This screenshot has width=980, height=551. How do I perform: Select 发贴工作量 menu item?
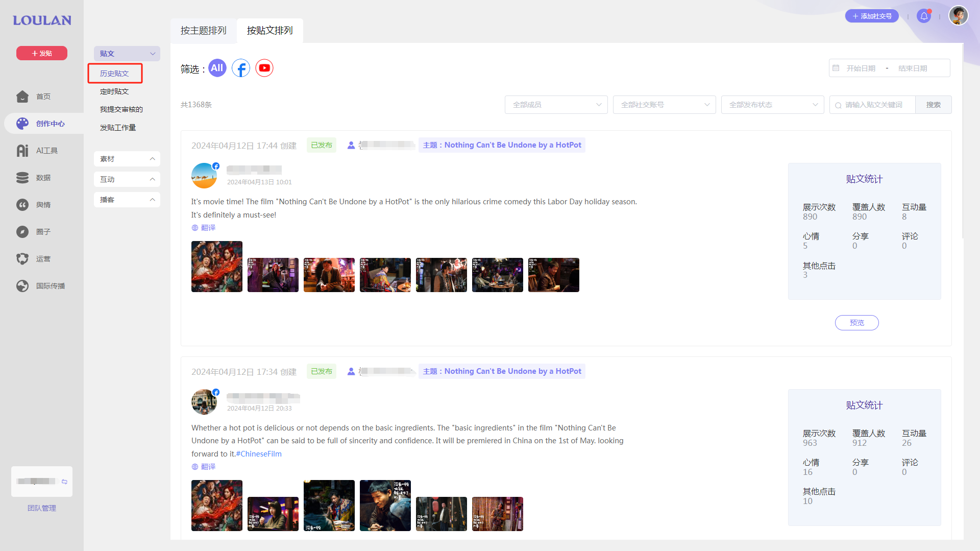(x=118, y=128)
